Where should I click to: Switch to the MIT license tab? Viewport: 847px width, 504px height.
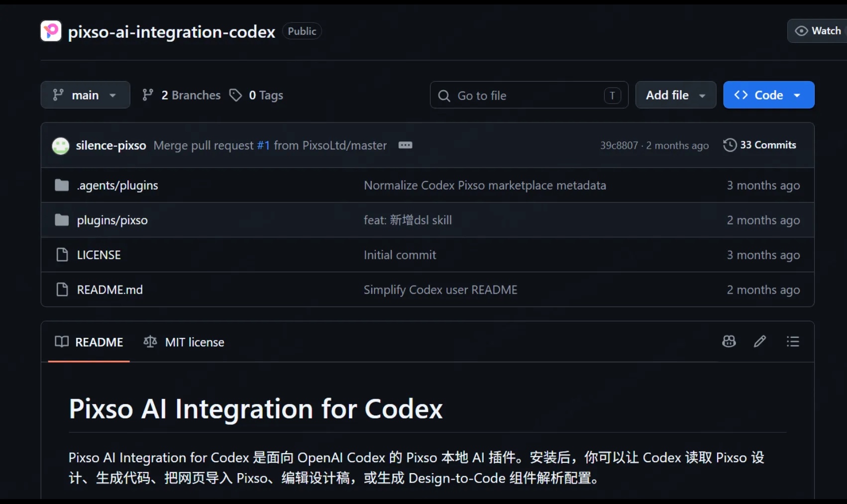pos(184,342)
